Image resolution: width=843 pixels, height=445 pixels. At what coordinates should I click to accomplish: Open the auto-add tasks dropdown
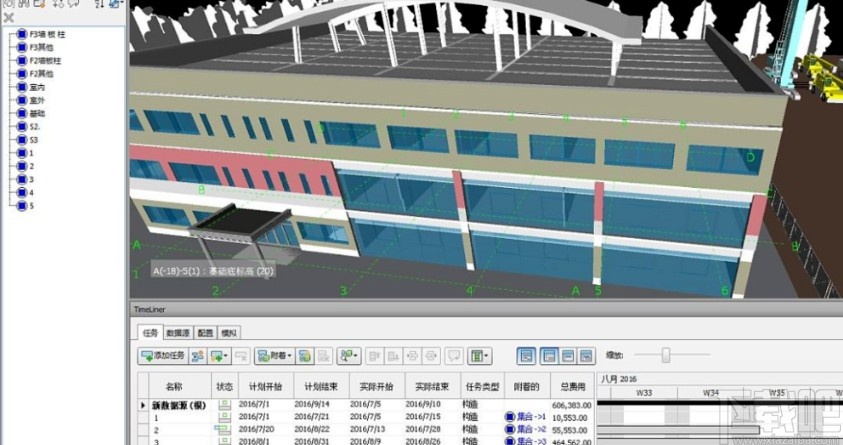pos(219,356)
